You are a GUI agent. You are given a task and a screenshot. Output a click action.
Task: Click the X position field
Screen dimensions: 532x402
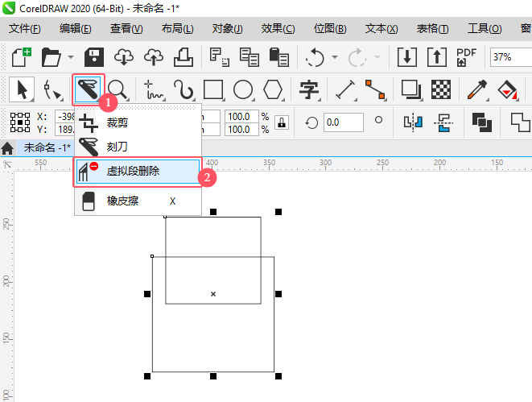point(65,117)
